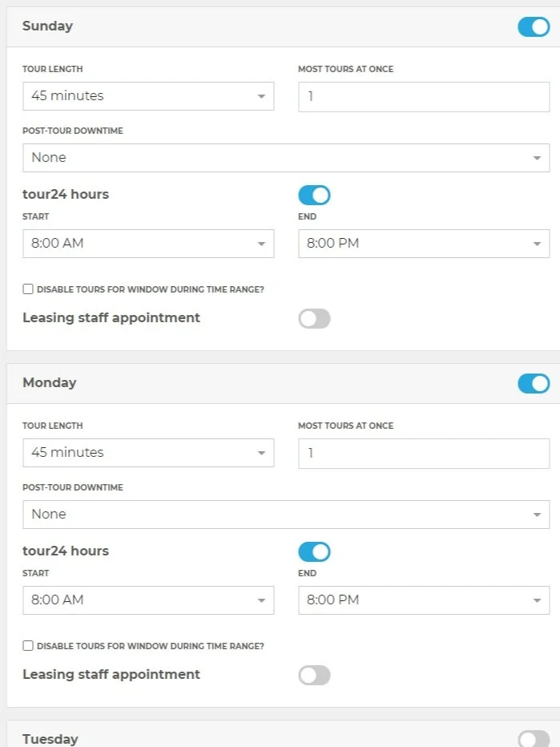Turn off the Monday day toggle
The image size is (560, 747).
coord(534,383)
